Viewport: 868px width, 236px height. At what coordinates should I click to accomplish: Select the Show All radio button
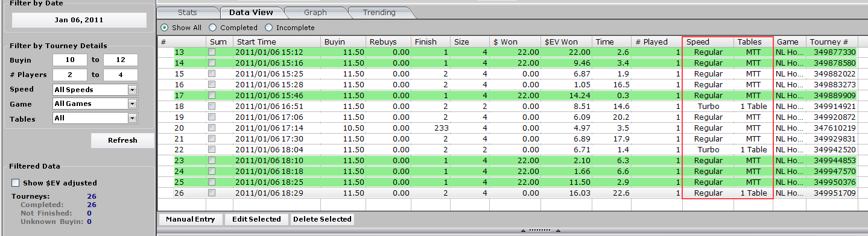click(x=165, y=28)
